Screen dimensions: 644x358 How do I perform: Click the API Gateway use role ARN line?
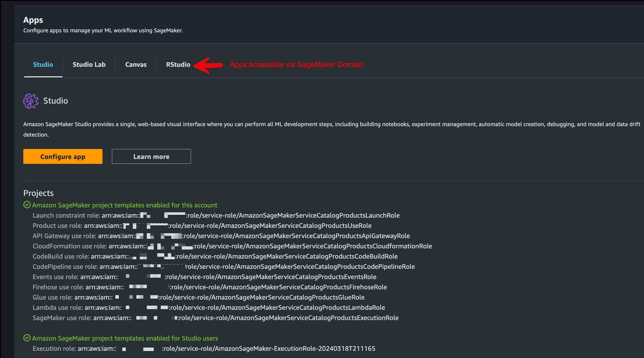pos(221,236)
